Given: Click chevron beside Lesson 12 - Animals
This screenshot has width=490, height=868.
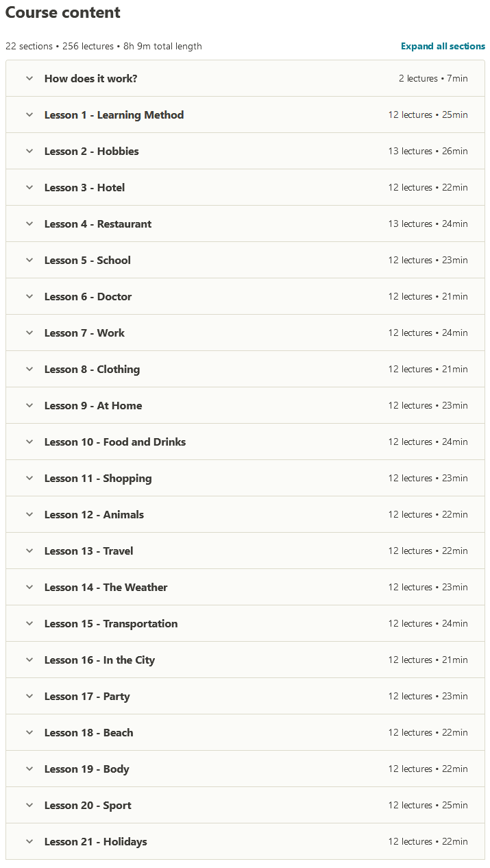Looking at the screenshot, I should pos(29,514).
